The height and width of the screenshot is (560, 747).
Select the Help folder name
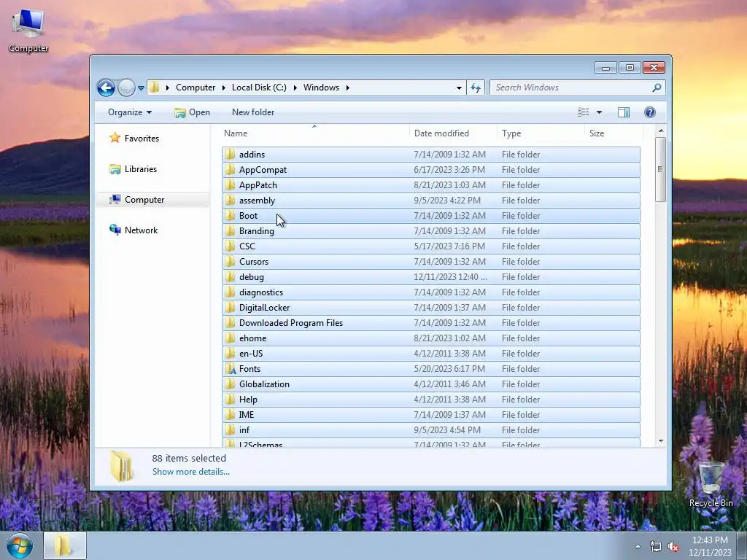[248, 400]
